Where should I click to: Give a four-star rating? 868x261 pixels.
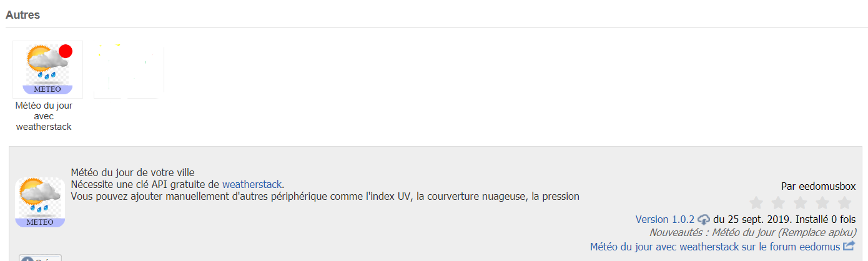tap(822, 203)
